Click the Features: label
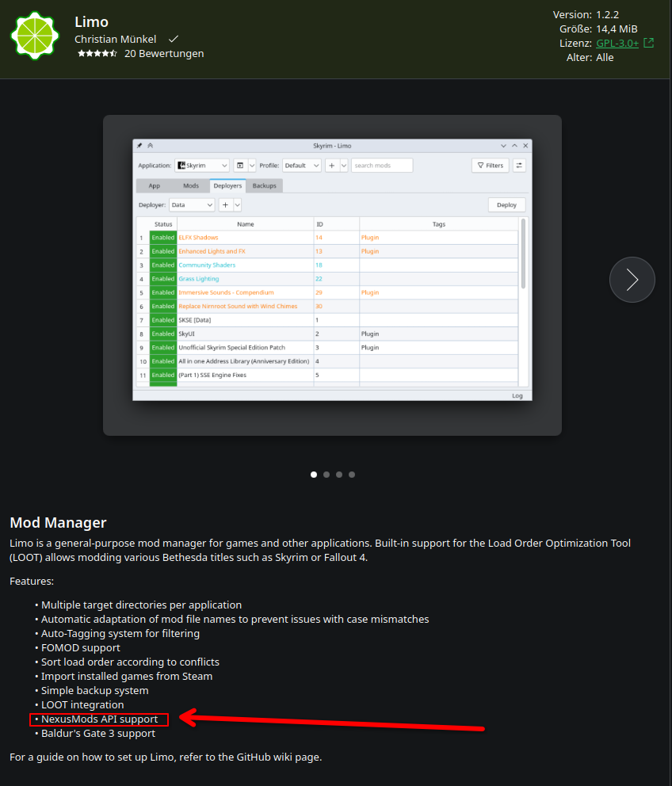Screen dimensions: 672x786 (32, 582)
